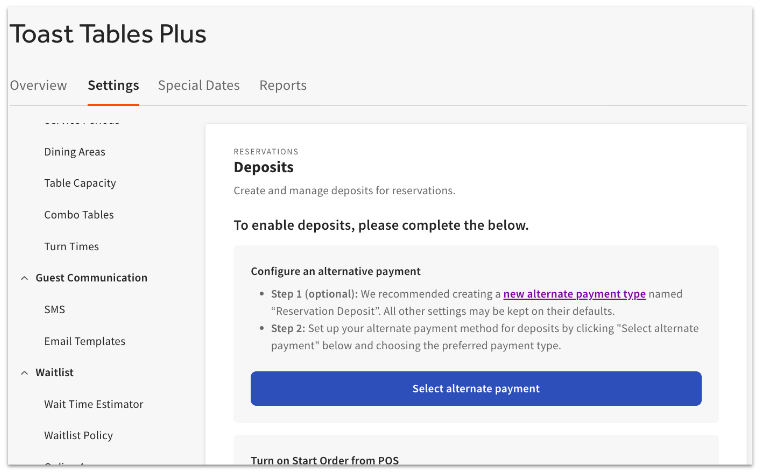Collapse the Waitlist section chevron arrow
The height and width of the screenshot is (474, 760).
click(x=24, y=373)
